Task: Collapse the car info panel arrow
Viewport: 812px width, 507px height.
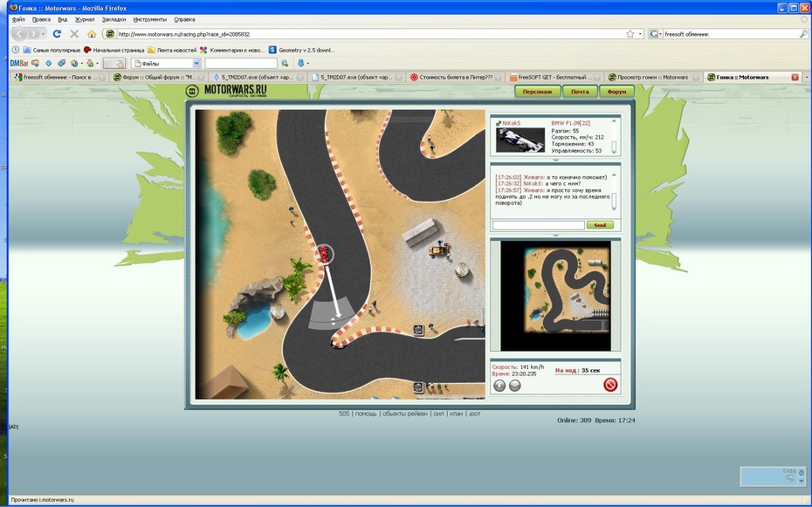Action: pyautogui.click(x=555, y=160)
